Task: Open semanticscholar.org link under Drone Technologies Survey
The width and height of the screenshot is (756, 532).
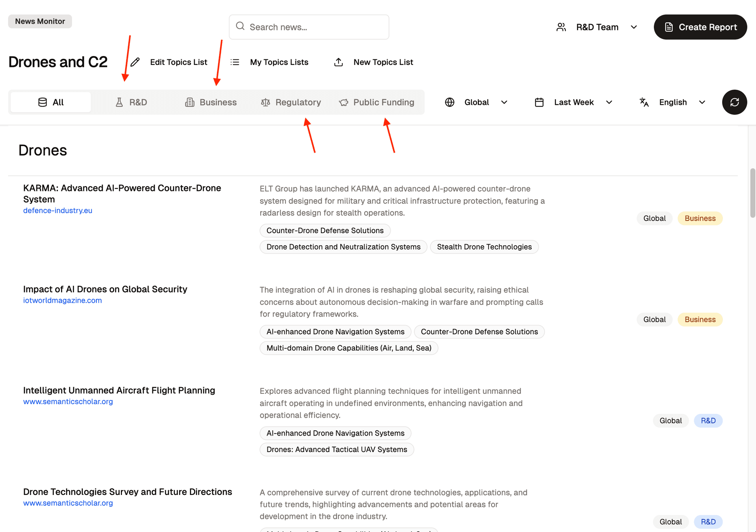Action: point(68,503)
